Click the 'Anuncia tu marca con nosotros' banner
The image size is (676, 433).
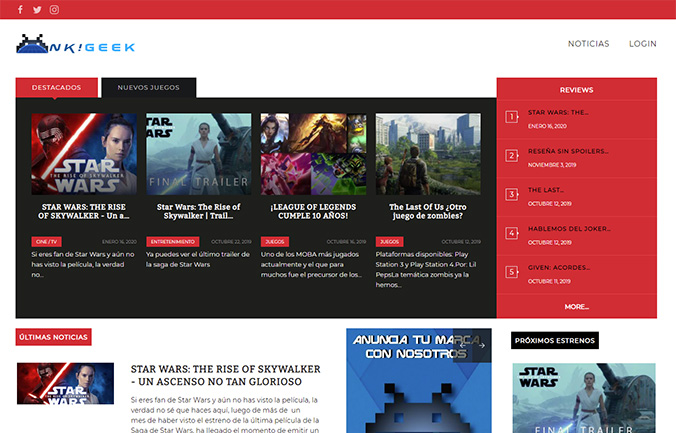click(419, 381)
